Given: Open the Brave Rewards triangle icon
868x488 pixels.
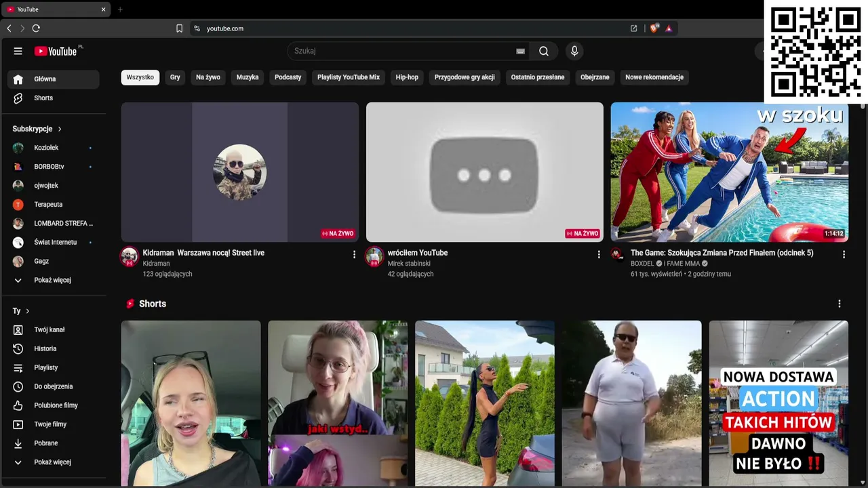Looking at the screenshot, I should click(x=669, y=28).
